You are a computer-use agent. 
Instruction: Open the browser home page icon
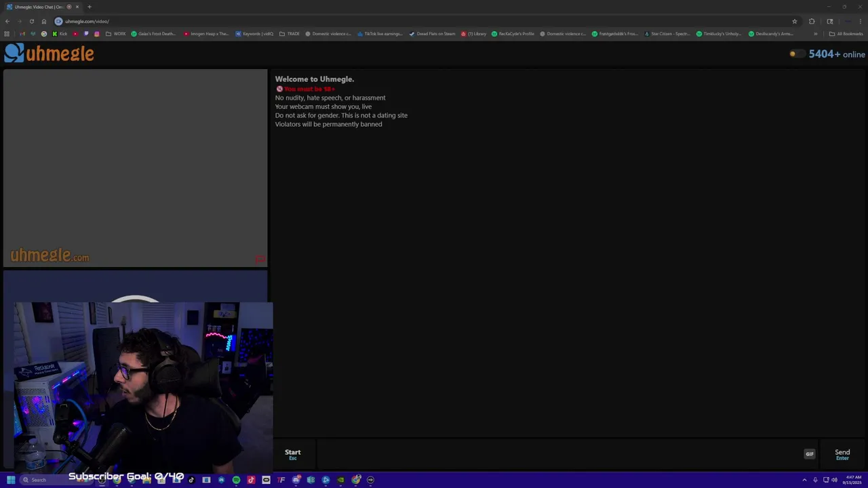[44, 21]
